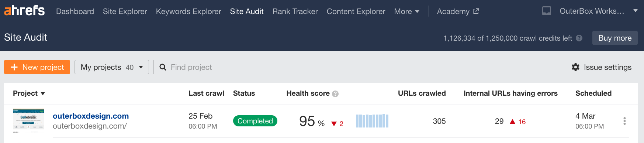Open the outerboxdesign.com row options menu
644x143 pixels.
[x=624, y=121]
